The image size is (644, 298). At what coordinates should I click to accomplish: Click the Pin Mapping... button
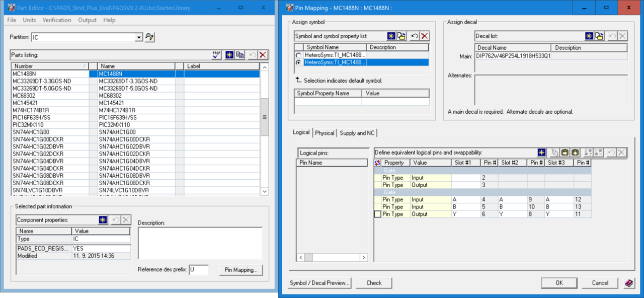pos(241,270)
